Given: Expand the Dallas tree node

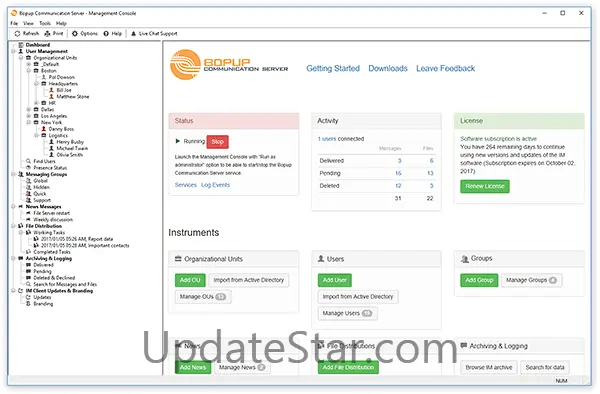Looking at the screenshot, I should coord(29,109).
